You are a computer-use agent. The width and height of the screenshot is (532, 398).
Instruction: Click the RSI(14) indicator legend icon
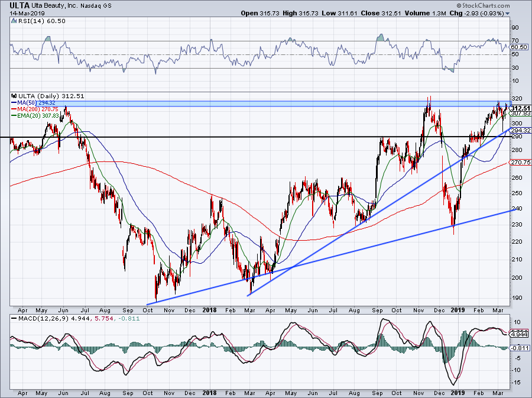point(14,21)
